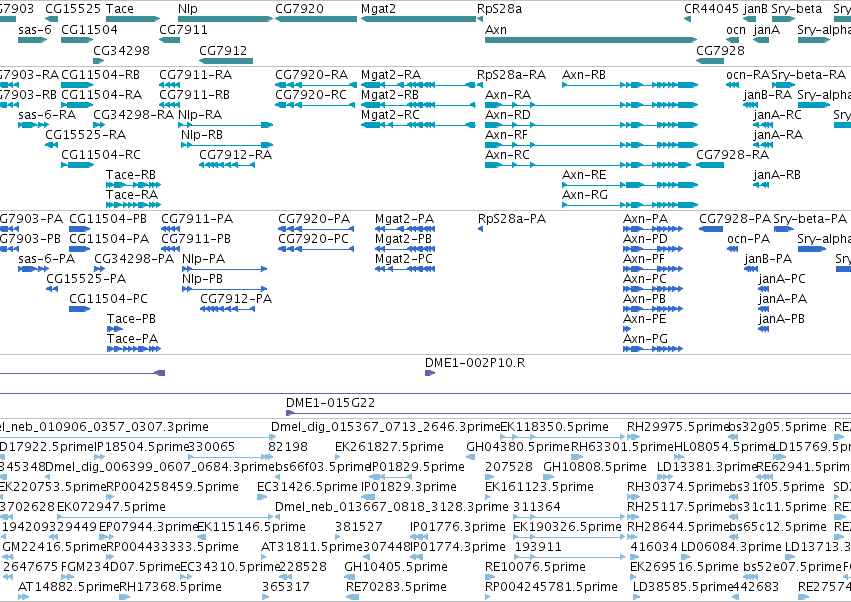
Task: Select the janA-PB protein label
Action: tap(782, 319)
